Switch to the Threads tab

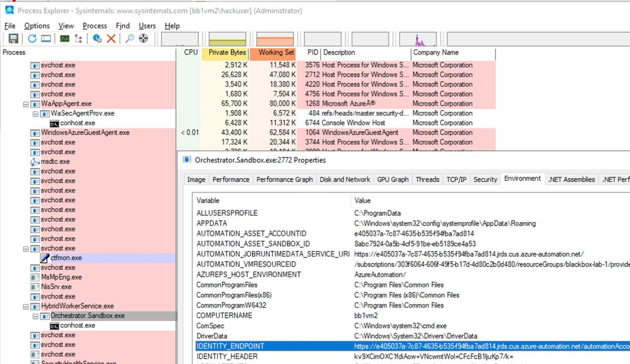coord(427,180)
